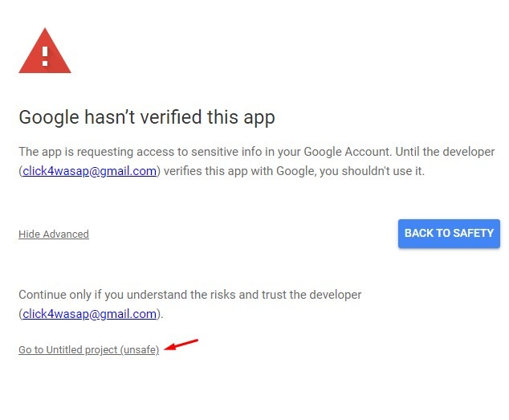Viewport: 509px width, 420px height.
Task: Open developer email link in the top paragraph
Action: tap(90, 170)
